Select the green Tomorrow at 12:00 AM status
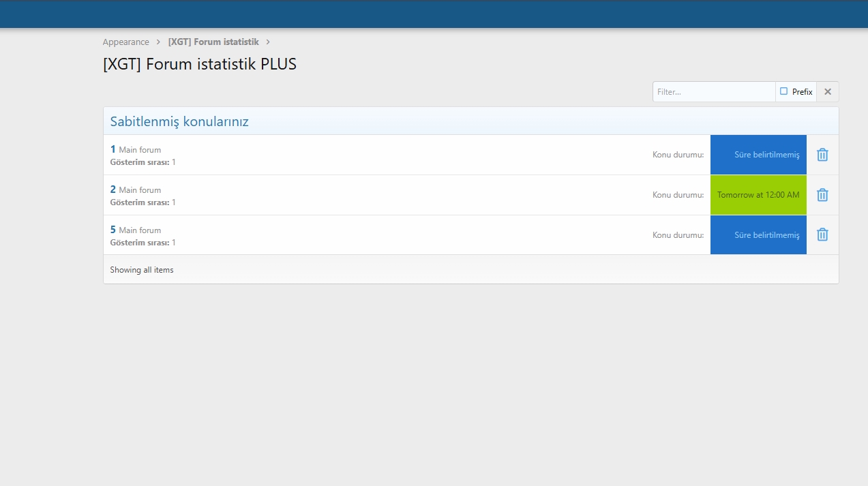The height and width of the screenshot is (486, 868). pyautogui.click(x=758, y=195)
